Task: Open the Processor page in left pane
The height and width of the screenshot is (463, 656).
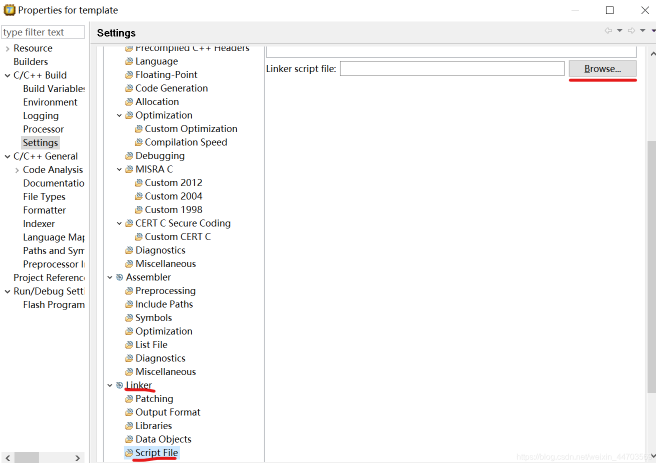Action: pyautogui.click(x=43, y=129)
